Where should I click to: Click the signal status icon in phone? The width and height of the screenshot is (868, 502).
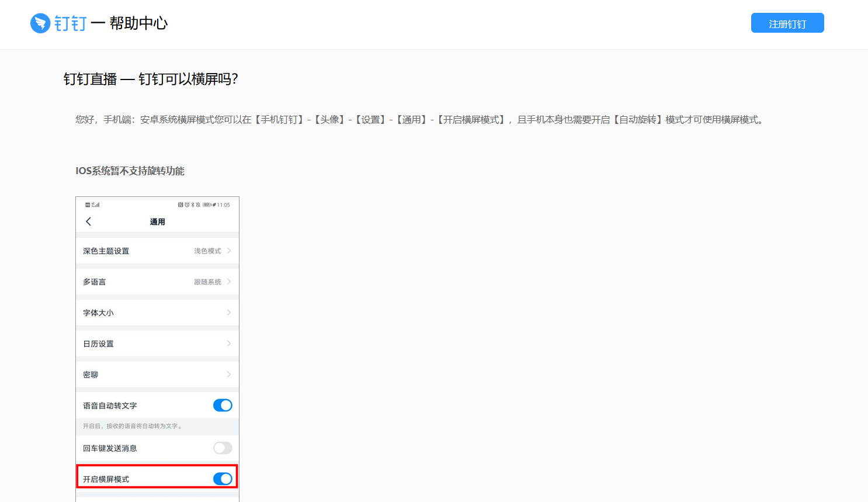point(96,205)
